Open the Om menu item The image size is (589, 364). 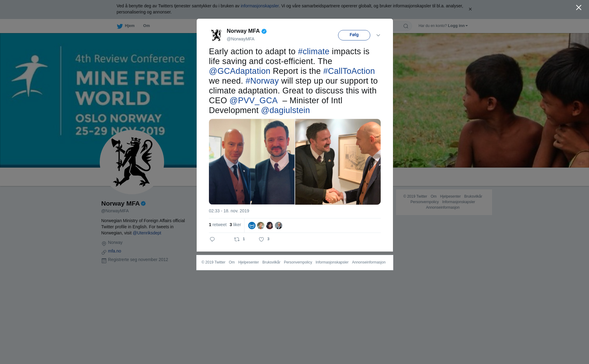147,26
